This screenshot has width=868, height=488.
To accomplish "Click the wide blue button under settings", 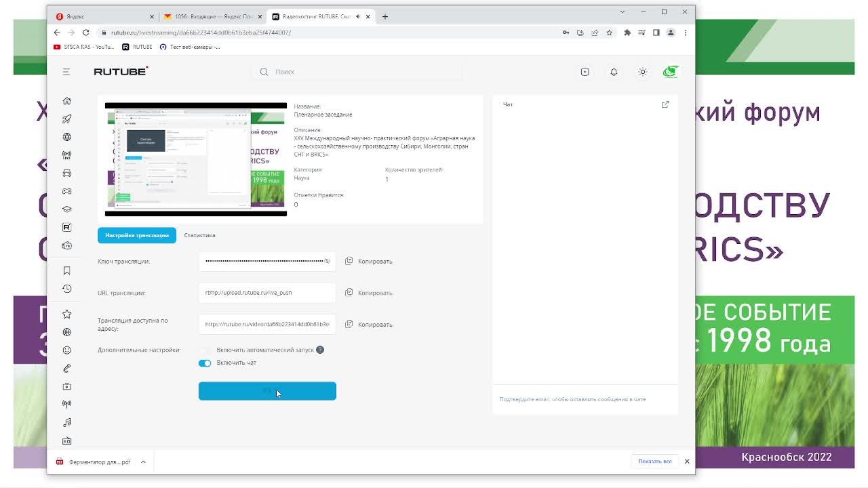I will tap(267, 391).
